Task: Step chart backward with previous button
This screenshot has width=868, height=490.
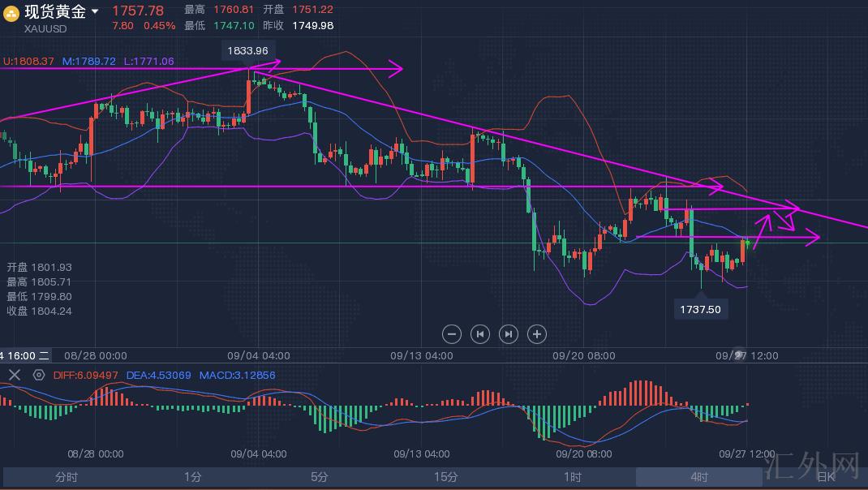Action: point(480,334)
